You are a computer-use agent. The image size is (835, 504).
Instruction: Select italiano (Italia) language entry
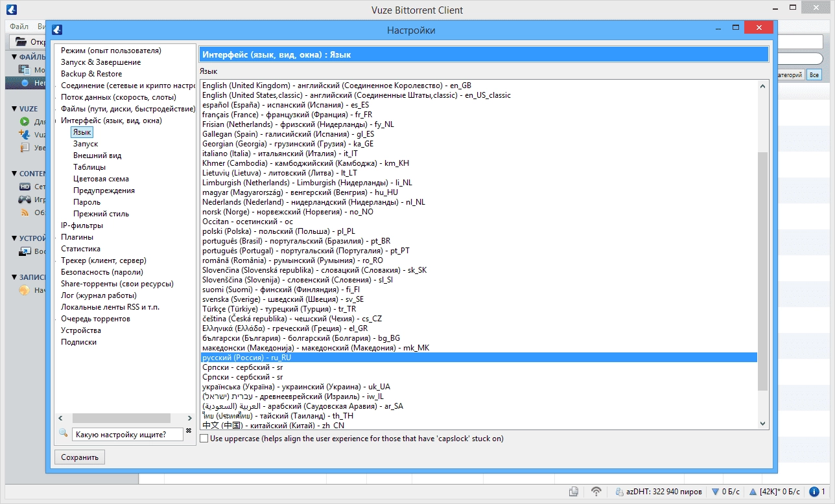click(479, 154)
